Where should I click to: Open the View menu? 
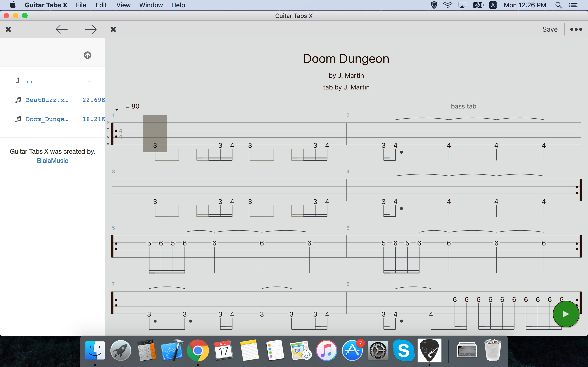[x=123, y=5]
